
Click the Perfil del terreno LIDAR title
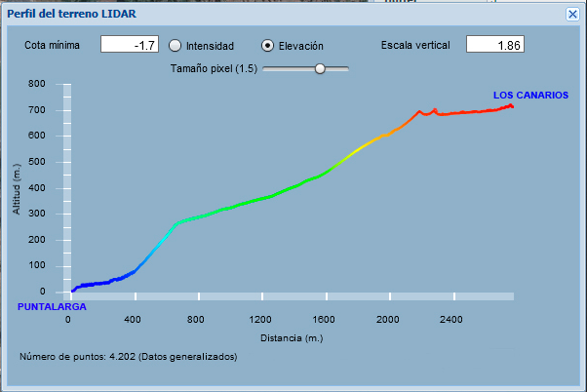[x=72, y=15]
